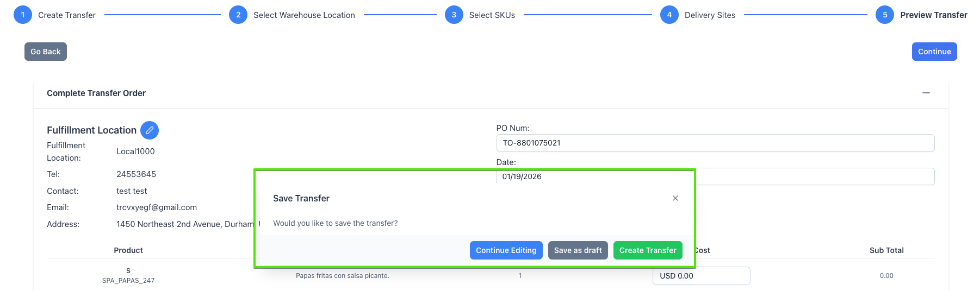Focus the PO Num input field
980x291 pixels.
pos(715,143)
